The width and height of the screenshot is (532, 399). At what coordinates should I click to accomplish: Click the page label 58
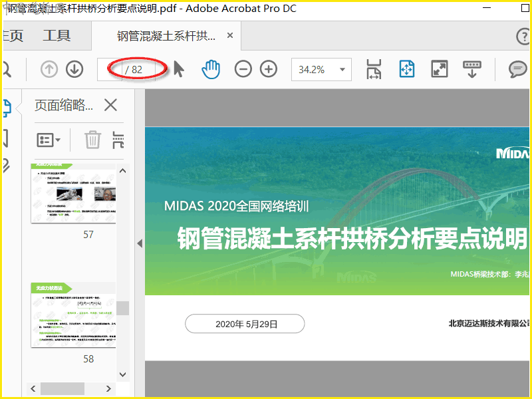(88, 359)
